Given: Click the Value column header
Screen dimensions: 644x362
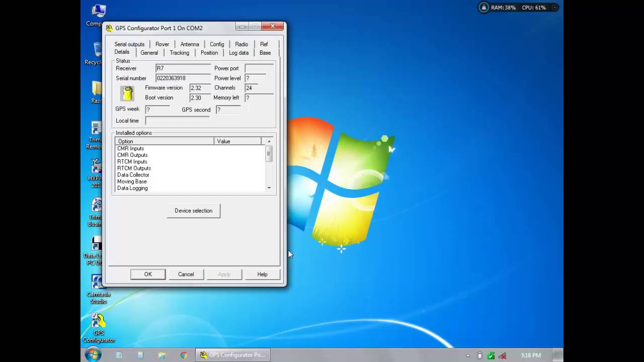Looking at the screenshot, I should pos(237,141).
